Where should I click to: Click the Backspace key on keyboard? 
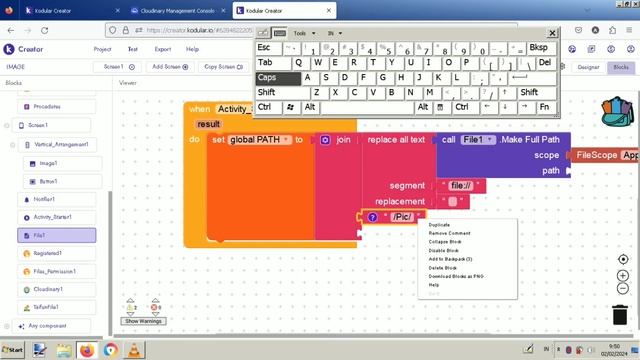pyautogui.click(x=541, y=49)
